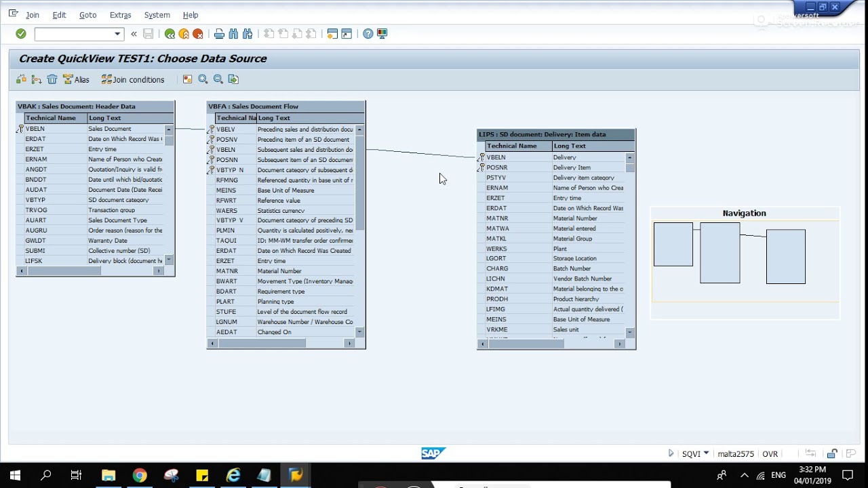The height and width of the screenshot is (488, 868).
Task: Click the green Back arrow icon
Action: pos(170,34)
